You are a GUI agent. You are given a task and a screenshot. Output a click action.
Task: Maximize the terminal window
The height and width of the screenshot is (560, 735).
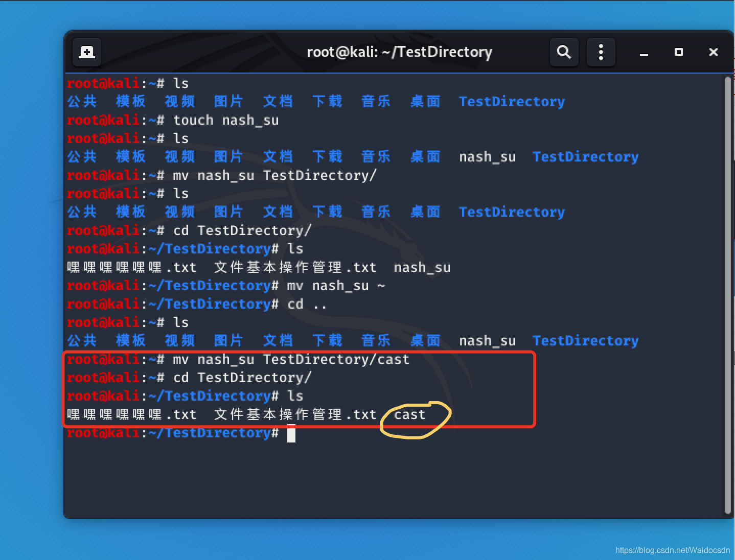[679, 52]
